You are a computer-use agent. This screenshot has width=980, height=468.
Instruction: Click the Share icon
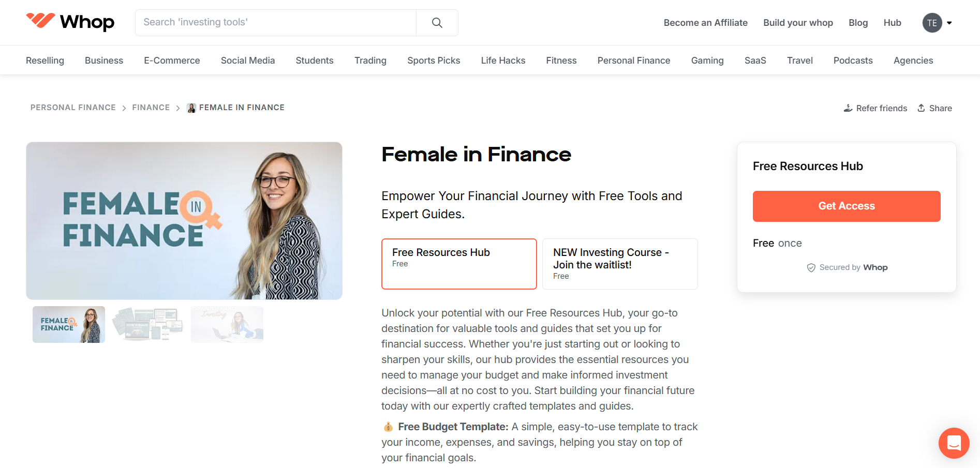922,108
